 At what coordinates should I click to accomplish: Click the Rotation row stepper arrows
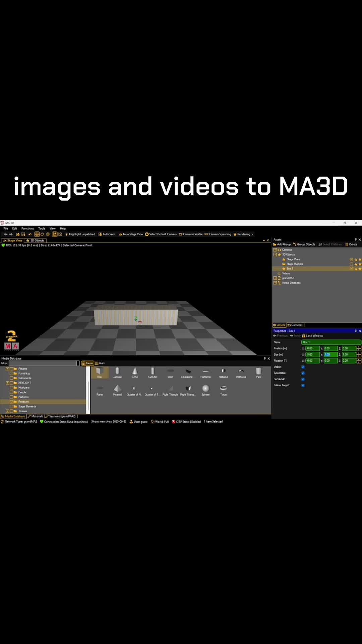point(359,361)
